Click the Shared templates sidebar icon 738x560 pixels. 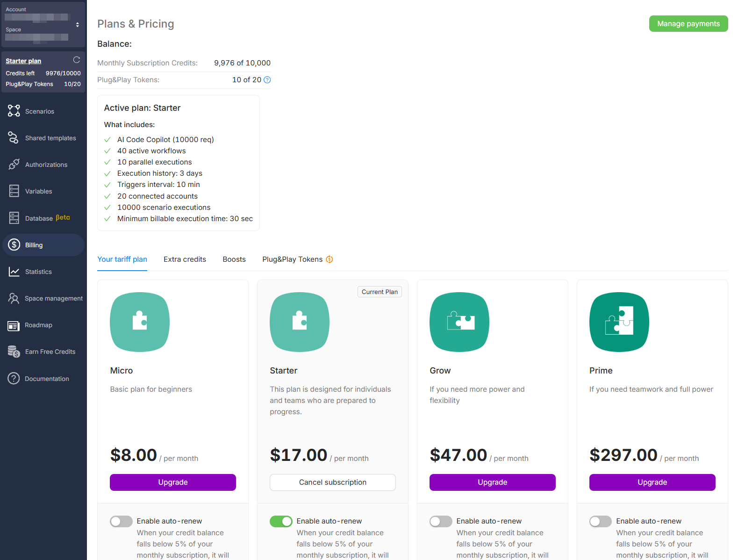[14, 138]
